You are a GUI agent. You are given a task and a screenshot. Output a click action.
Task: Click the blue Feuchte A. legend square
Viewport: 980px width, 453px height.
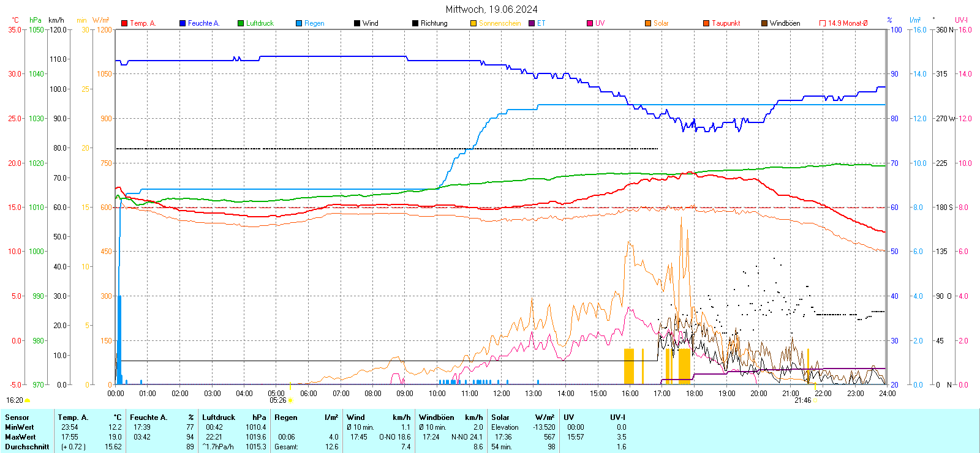click(x=183, y=23)
